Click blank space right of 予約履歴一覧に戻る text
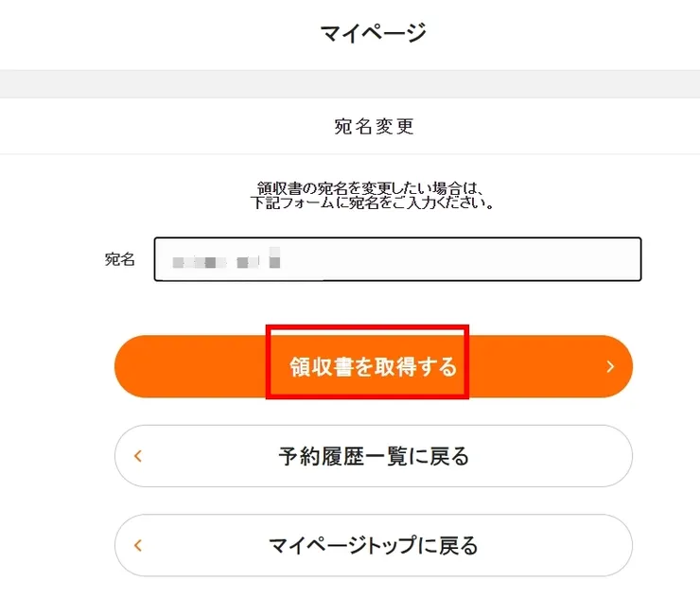The image size is (700, 598). 549,457
